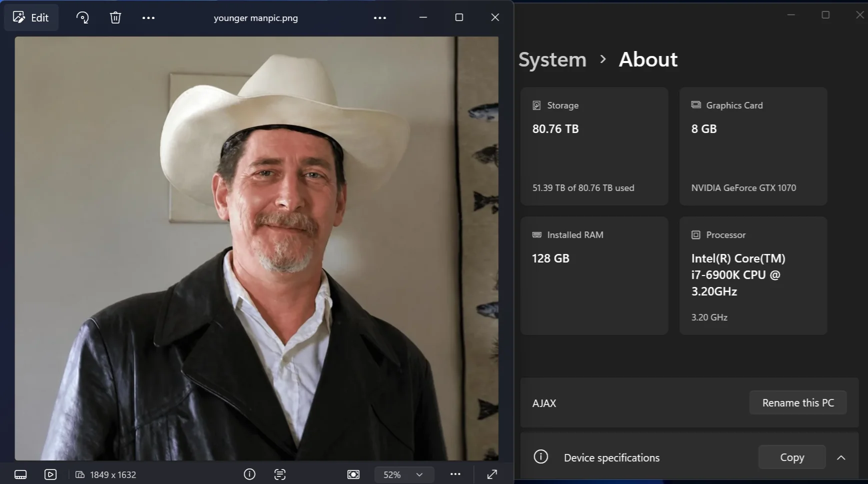Select the Installed RAM card
The height and width of the screenshot is (484, 868).
[x=594, y=275]
